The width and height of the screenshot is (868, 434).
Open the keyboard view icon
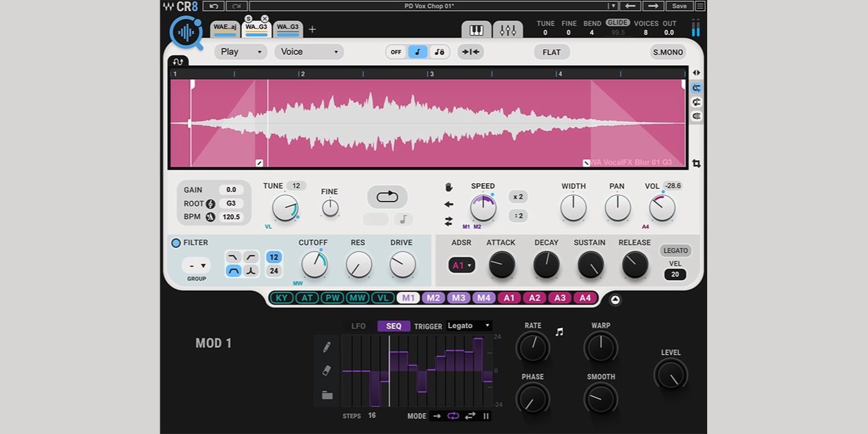click(476, 30)
